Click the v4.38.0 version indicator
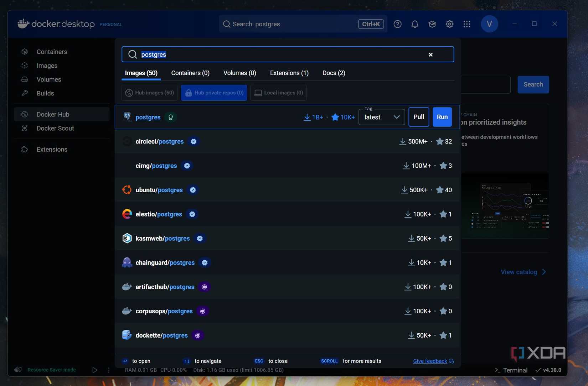This screenshot has height=386, width=588. point(548,370)
